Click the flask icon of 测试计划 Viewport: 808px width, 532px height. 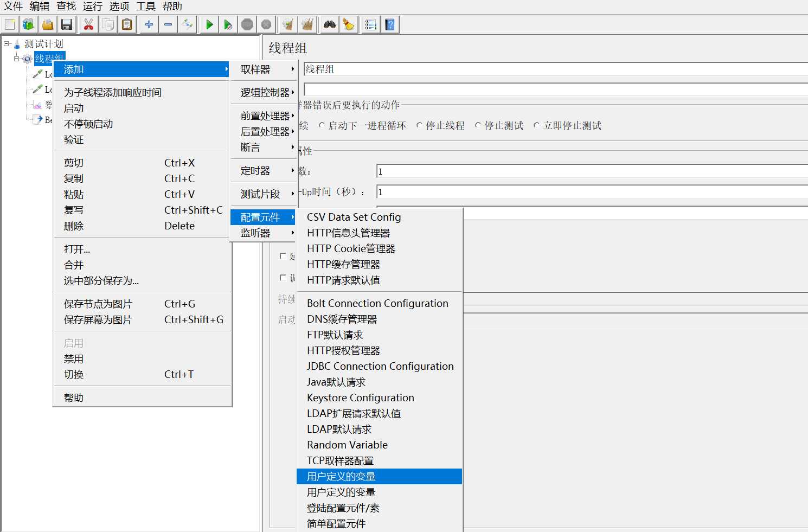(17, 44)
